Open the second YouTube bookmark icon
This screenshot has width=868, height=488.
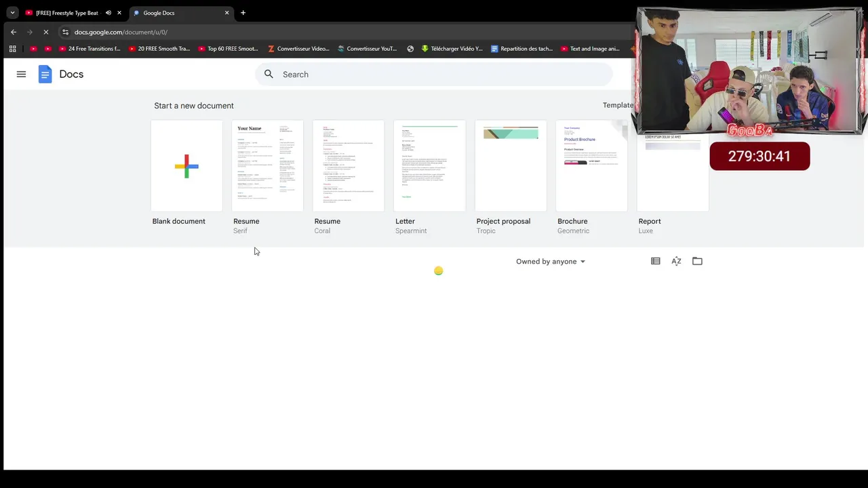pyautogui.click(x=47, y=49)
